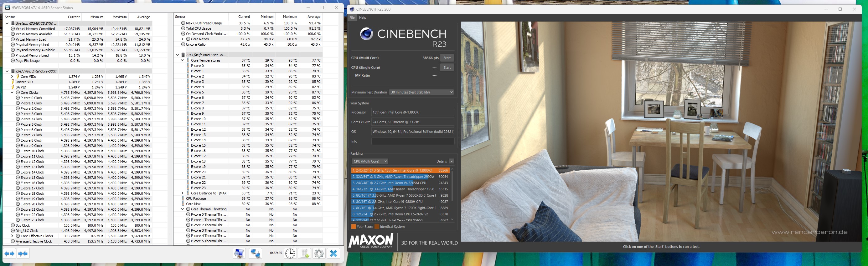Click the expand layout arrows icon in HWiNFO
This screenshot has height=266, width=868.
(9, 253)
